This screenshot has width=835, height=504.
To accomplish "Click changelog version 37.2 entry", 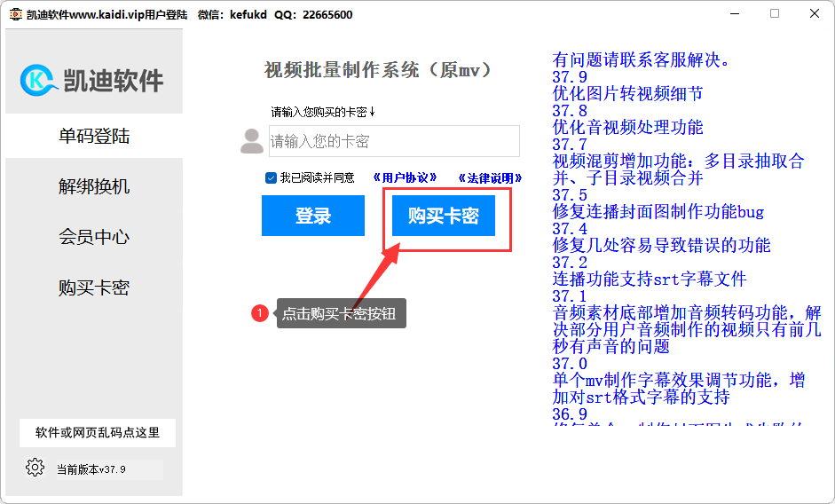I will 570,262.
